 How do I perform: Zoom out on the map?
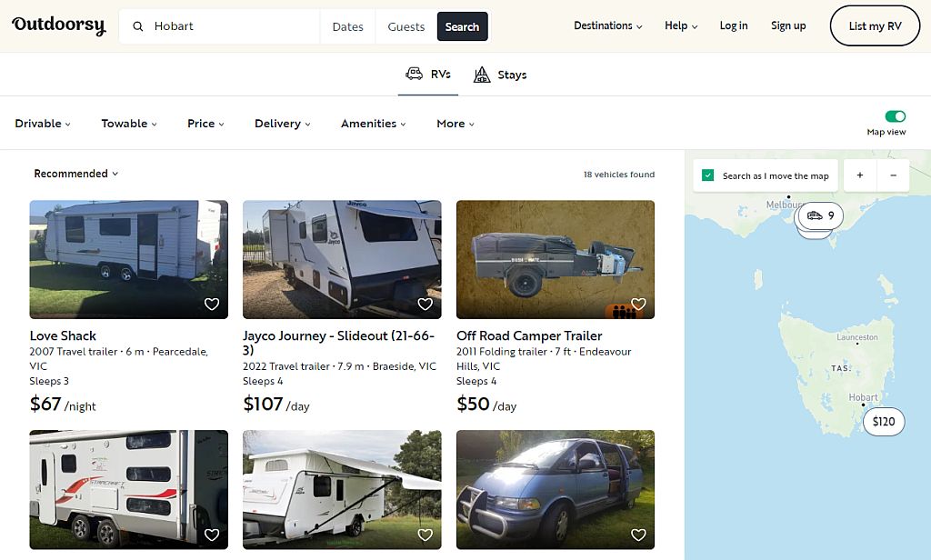click(x=893, y=175)
